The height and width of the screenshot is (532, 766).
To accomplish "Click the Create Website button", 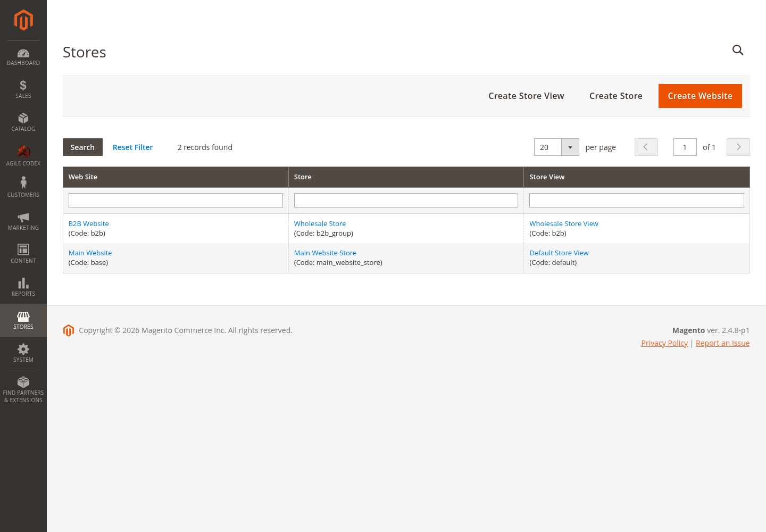I will tap(700, 96).
